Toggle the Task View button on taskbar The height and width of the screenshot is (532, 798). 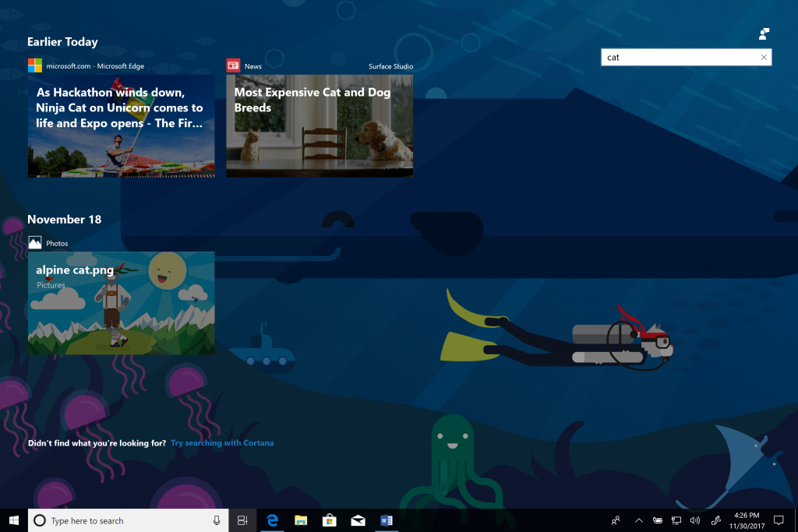pos(242,520)
